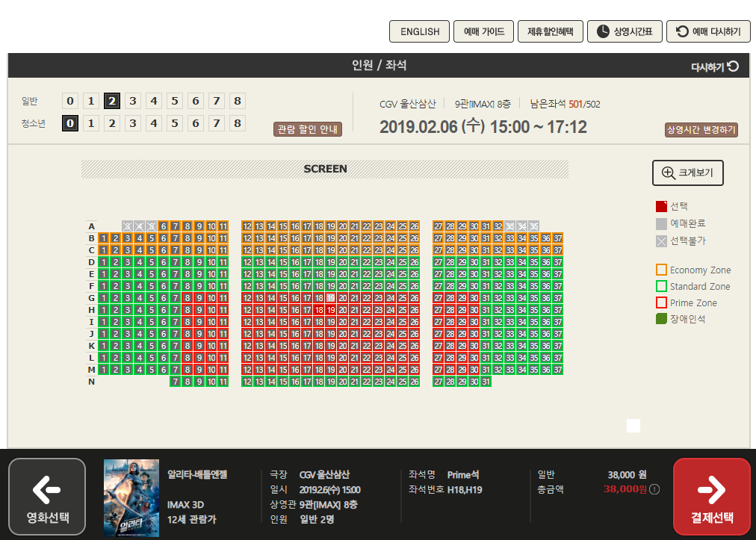Open 제휴할인혜택 partner discount benefits
The width and height of the screenshot is (756, 540).
pos(550,31)
